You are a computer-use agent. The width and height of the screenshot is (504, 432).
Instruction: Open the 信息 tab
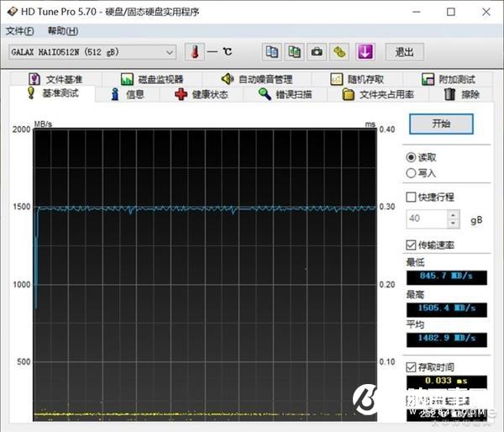pos(128,94)
